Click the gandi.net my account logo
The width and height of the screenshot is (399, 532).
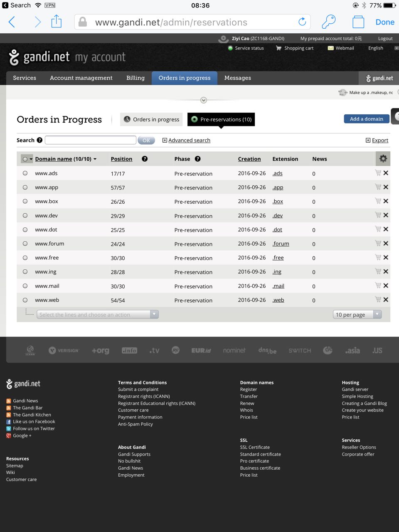click(x=67, y=57)
